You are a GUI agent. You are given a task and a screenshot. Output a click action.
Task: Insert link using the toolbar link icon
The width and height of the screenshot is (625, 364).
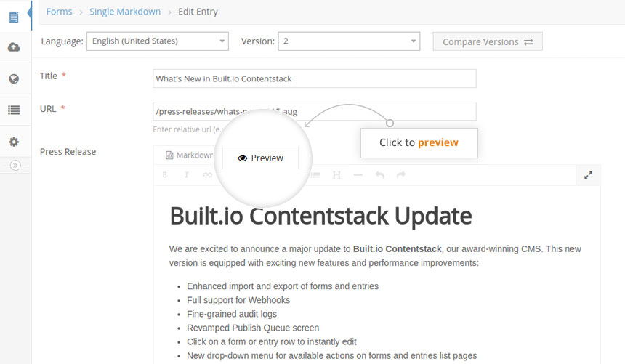208,174
